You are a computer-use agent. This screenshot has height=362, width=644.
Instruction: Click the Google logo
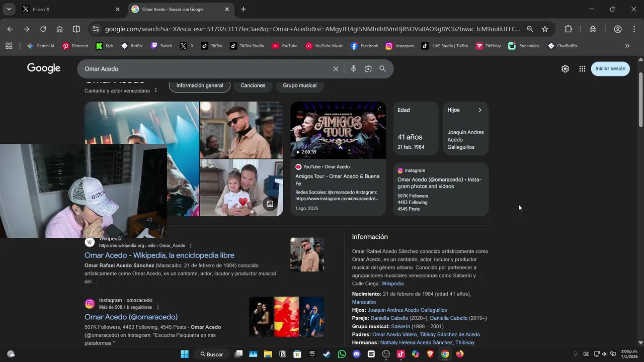tap(44, 68)
